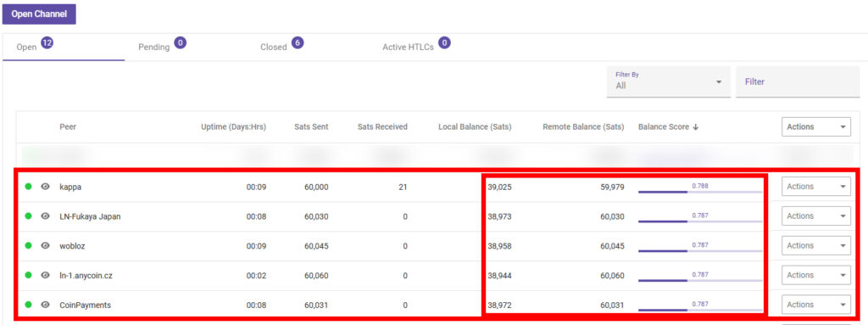Sort by Local Balance (Sats) column
This screenshot has width=868, height=325.
(x=475, y=127)
